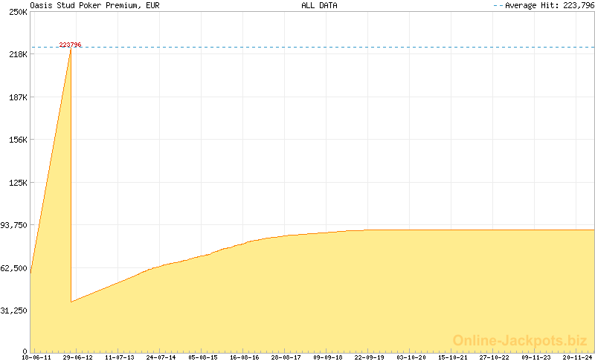Select the 218K y-axis value
Screen dimensions: 595x364
(x=17, y=55)
